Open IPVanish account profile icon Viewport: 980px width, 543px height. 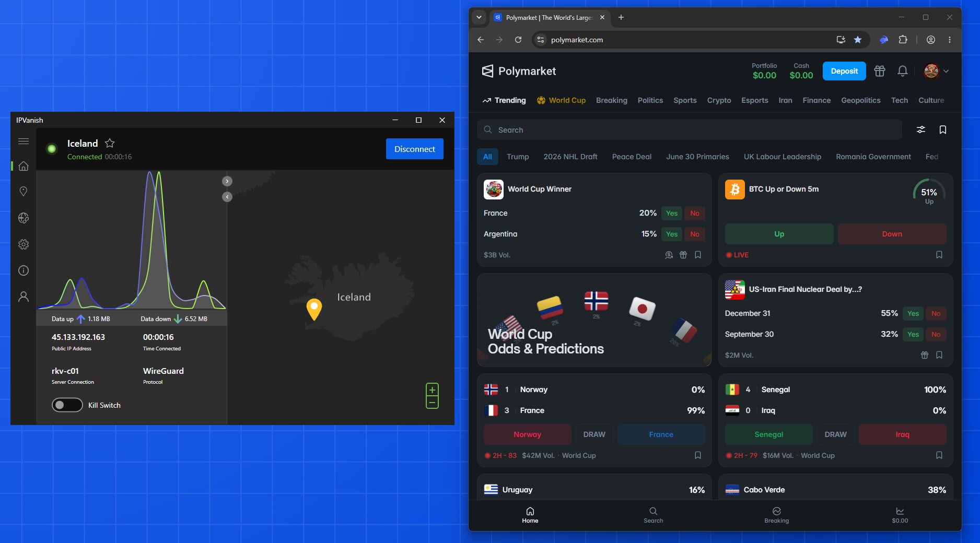pyautogui.click(x=23, y=297)
